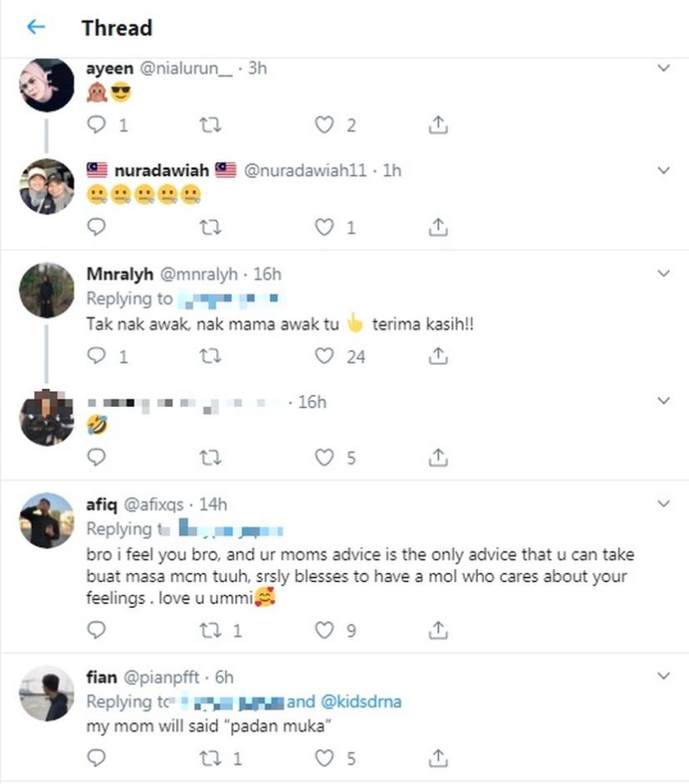Open more options on ayeen's tweet
689x784 pixels.
[664, 68]
